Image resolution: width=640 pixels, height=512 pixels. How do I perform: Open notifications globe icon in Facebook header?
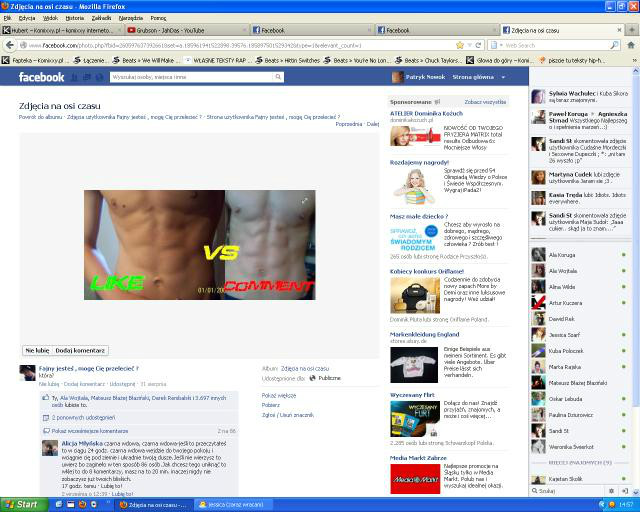99,77
